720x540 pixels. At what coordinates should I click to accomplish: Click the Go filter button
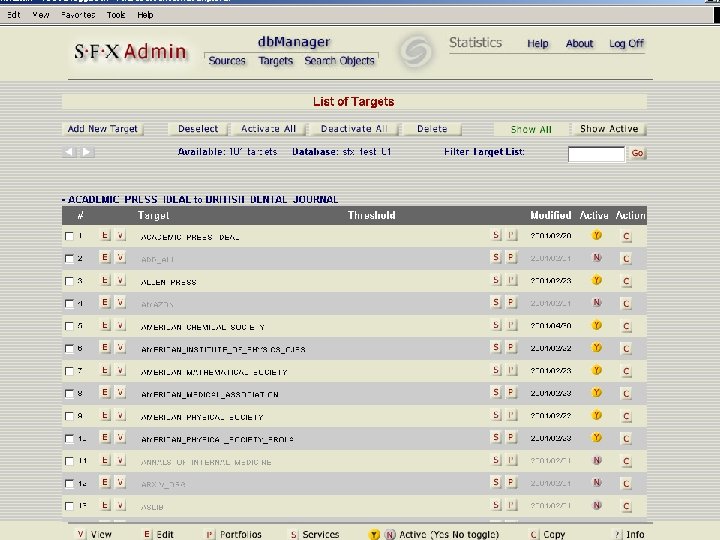(637, 153)
